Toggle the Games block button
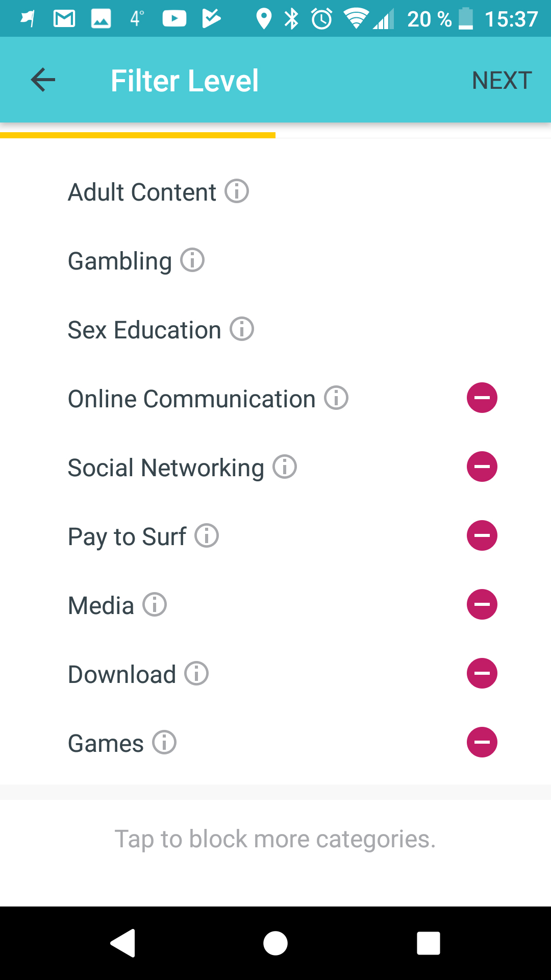The image size is (551, 980). tap(482, 742)
